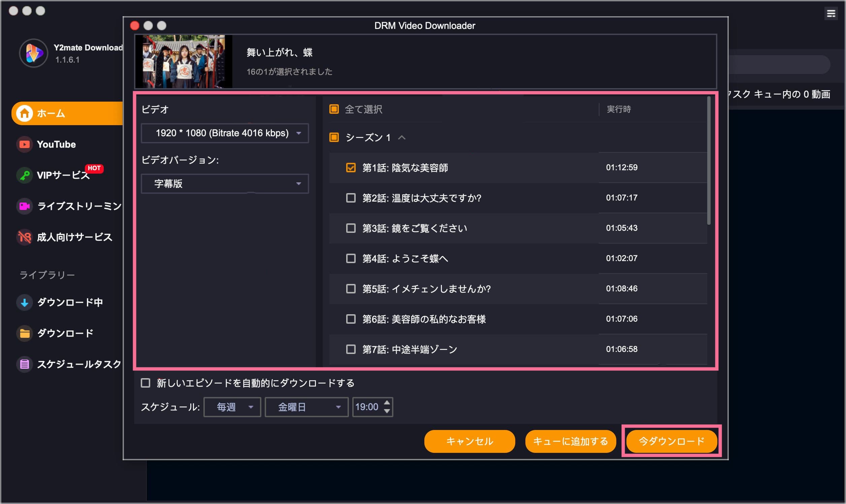This screenshot has width=846, height=504.
Task: Check episode 3 鏡をご覧ください checkbox
Action: click(351, 228)
